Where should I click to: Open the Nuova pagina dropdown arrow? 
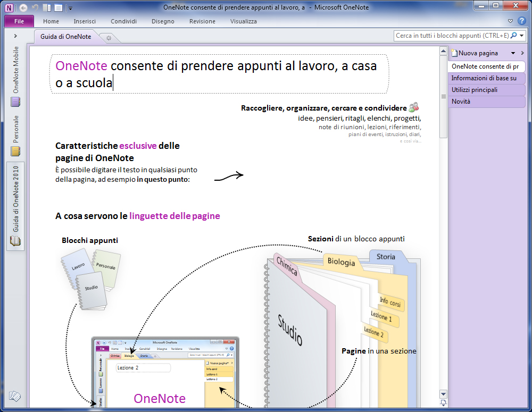click(x=513, y=53)
